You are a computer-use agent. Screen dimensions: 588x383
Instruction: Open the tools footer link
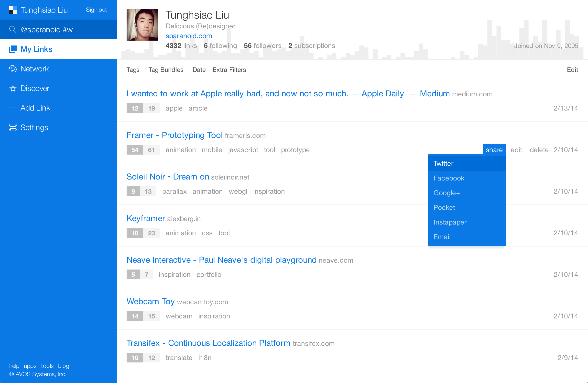pyautogui.click(x=47, y=366)
